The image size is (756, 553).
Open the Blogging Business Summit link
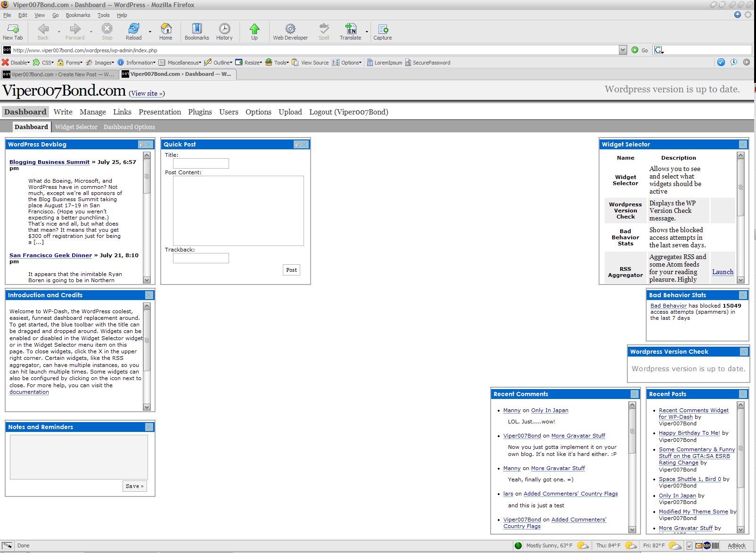49,162
